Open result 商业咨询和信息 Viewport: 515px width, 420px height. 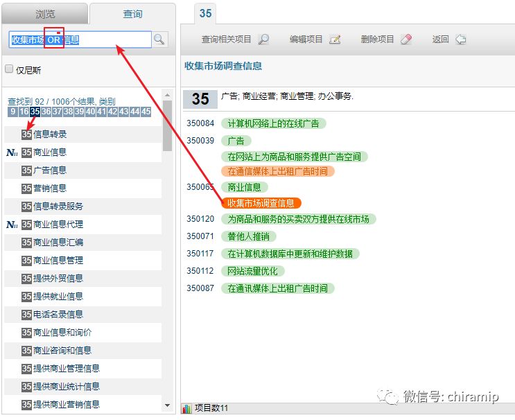(x=62, y=351)
